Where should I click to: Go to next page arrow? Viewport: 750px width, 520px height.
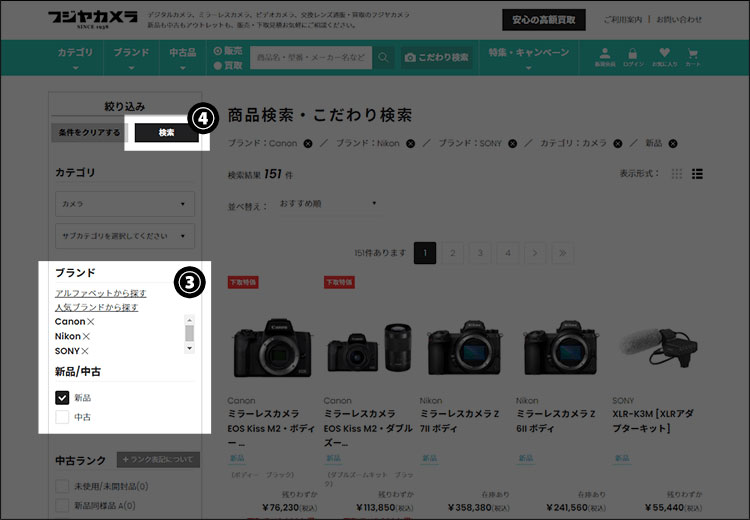[x=535, y=253]
